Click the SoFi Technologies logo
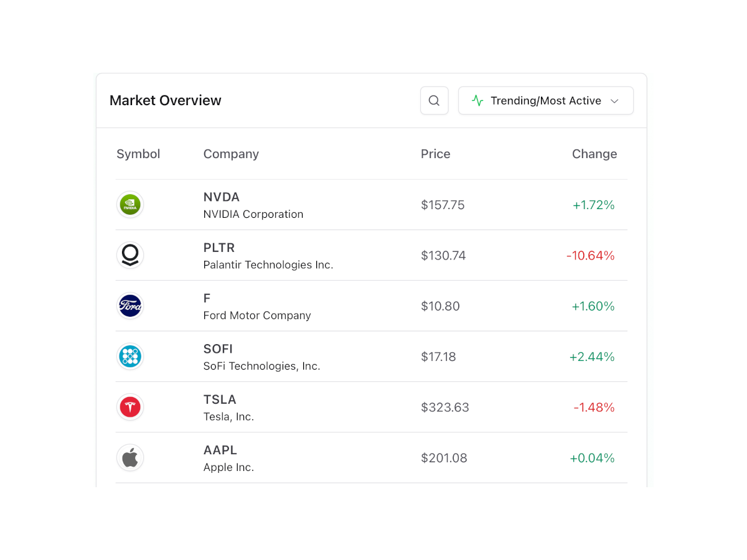Image resolution: width=747 pixels, height=560 pixels. click(130, 356)
